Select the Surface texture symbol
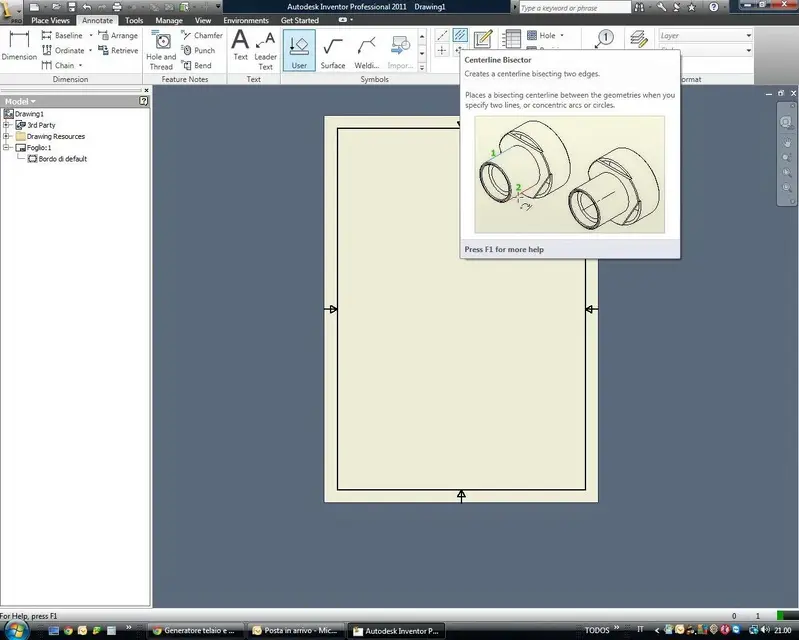Image resolution: width=799 pixels, height=640 pixels. [x=333, y=50]
